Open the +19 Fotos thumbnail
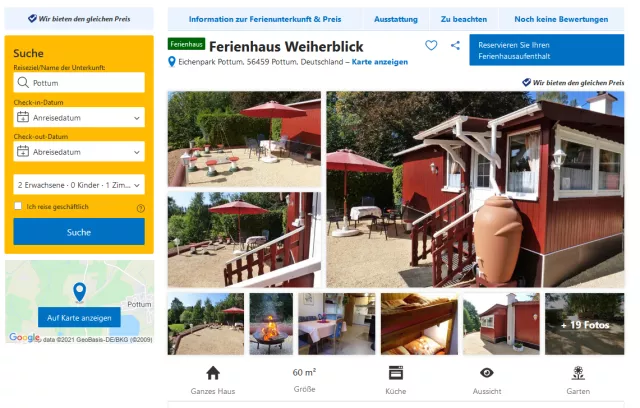Viewport: 640px width, 408px height. pyautogui.click(x=584, y=324)
